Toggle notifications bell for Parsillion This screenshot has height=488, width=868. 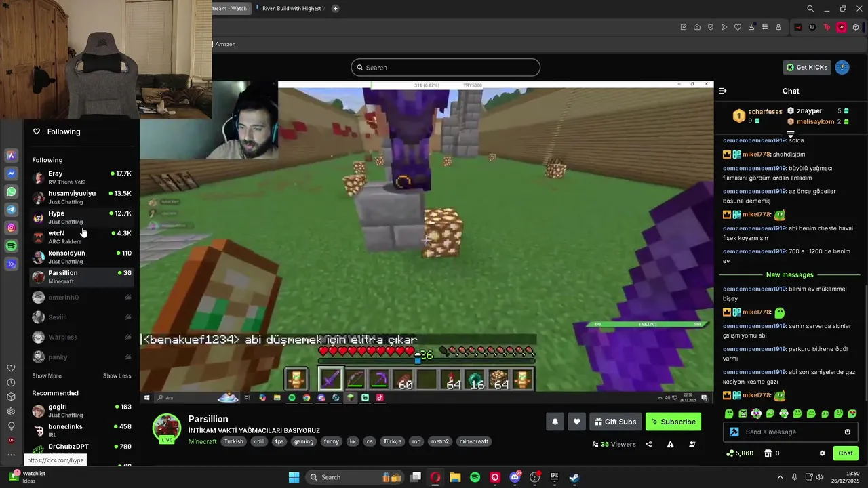coord(555,422)
